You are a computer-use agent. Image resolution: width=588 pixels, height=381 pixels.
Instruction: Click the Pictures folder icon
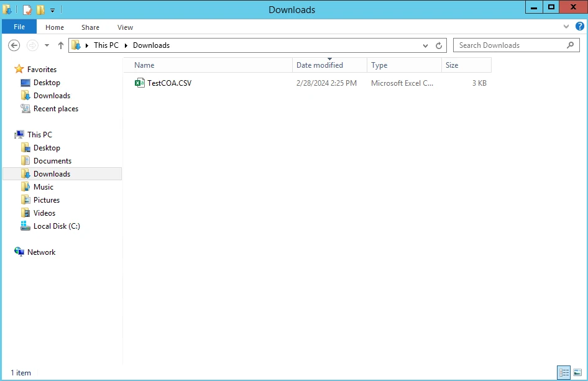[x=25, y=200]
